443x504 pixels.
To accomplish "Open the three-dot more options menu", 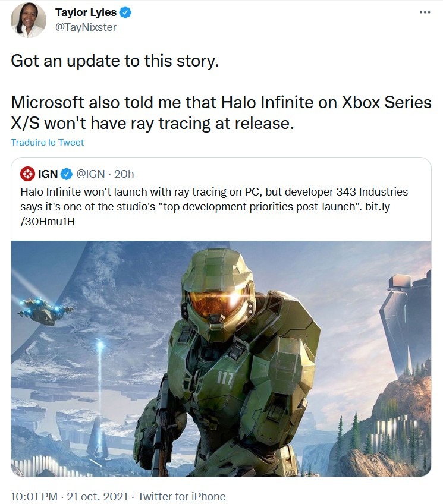I will 425,12.
